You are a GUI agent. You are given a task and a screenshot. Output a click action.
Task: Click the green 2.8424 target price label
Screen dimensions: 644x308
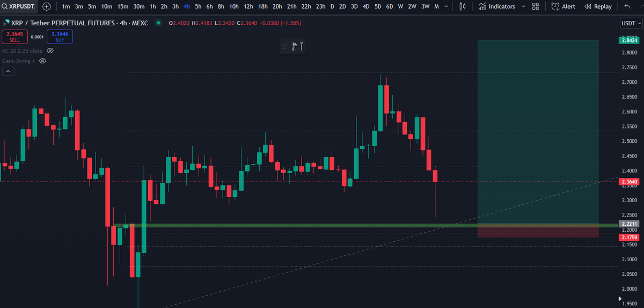pyautogui.click(x=628, y=40)
